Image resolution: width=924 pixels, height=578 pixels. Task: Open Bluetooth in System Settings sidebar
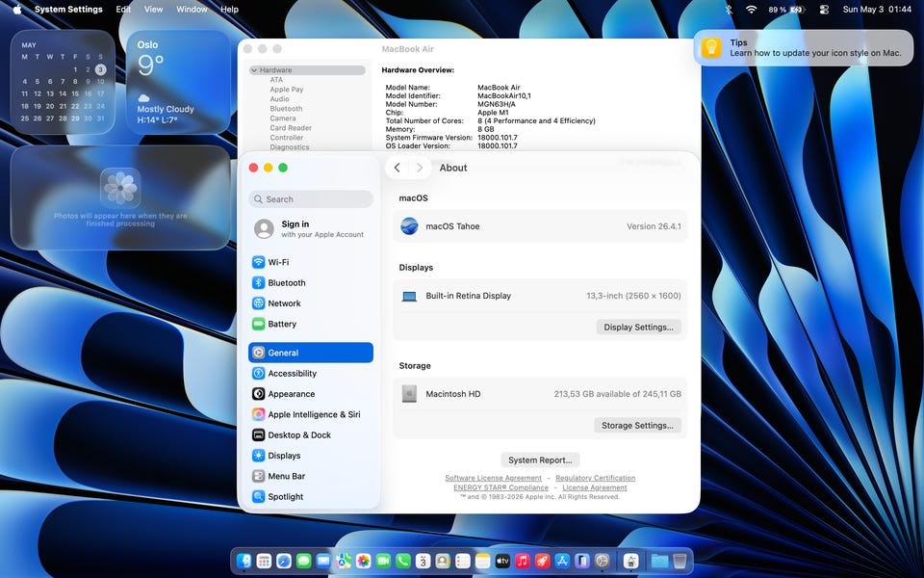[x=311, y=282]
